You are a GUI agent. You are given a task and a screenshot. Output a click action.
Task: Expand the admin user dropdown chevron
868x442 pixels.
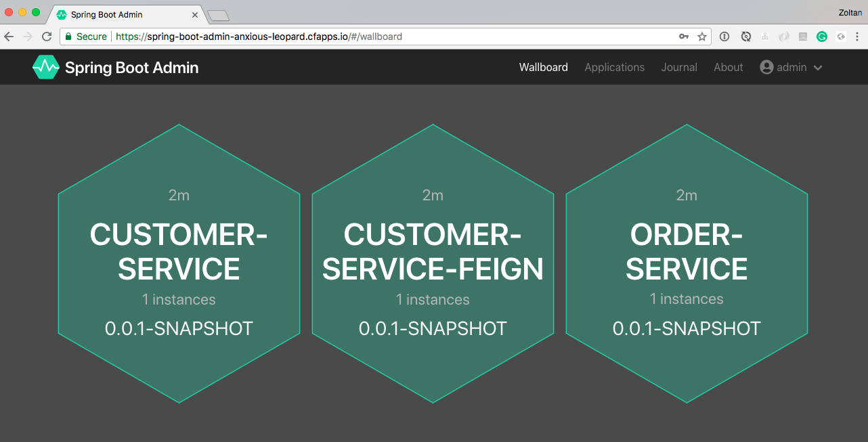(818, 68)
